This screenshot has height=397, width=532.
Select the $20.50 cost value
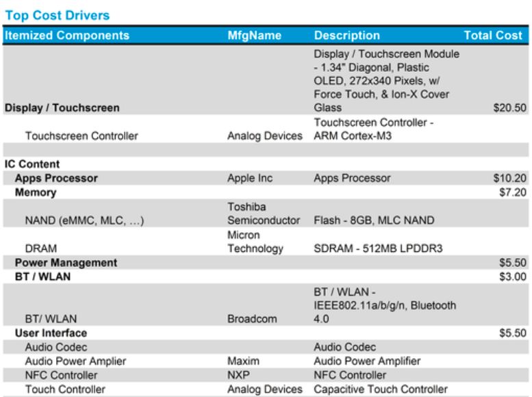click(510, 108)
